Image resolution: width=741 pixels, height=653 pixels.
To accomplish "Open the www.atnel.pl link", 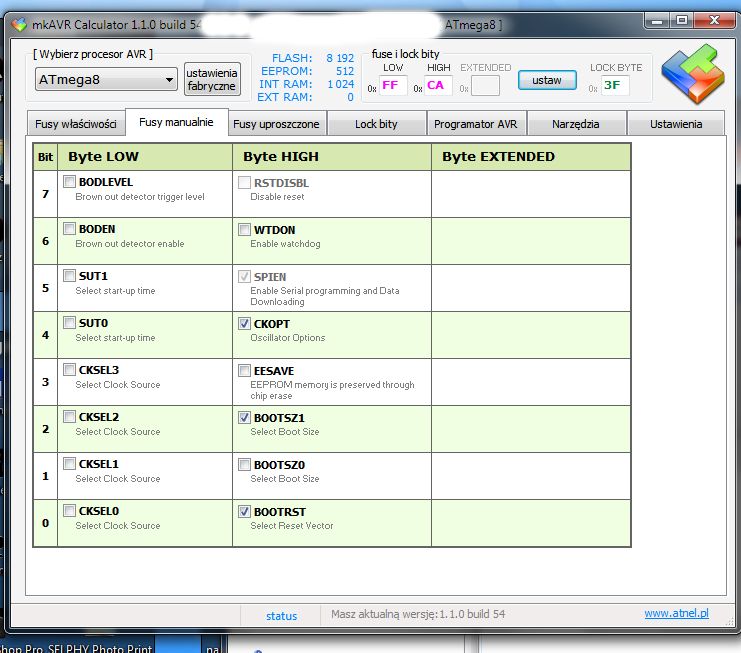I will coord(676,614).
